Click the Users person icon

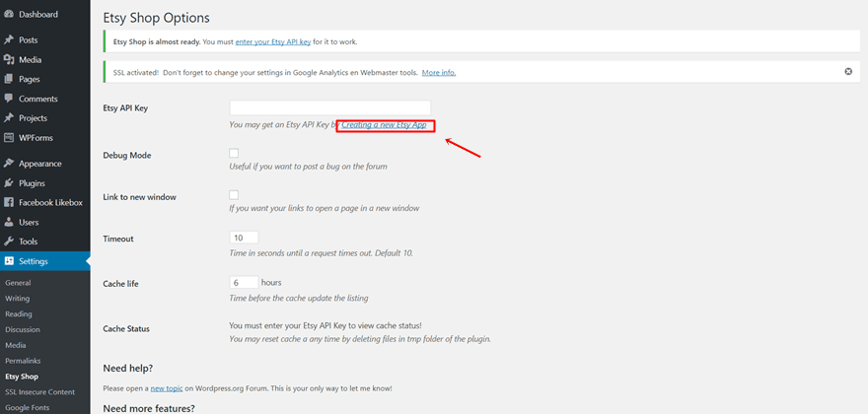click(8, 222)
